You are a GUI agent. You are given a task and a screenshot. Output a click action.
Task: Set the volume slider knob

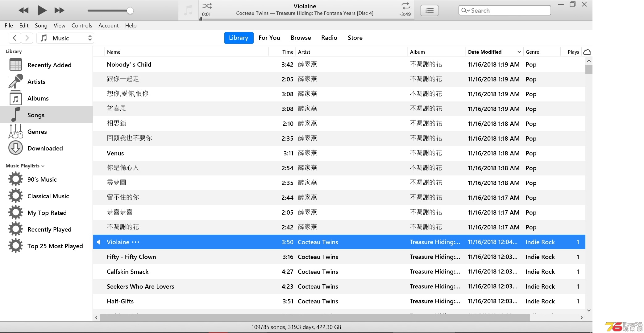pyautogui.click(x=130, y=11)
